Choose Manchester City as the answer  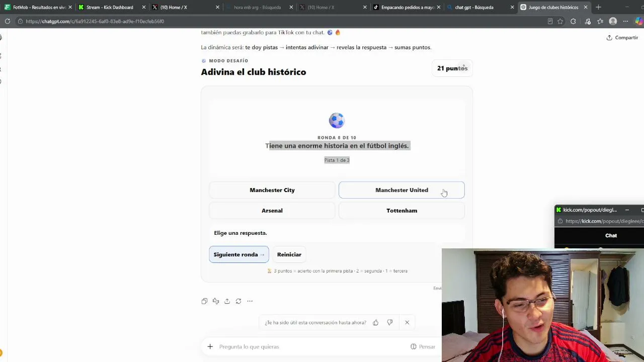(x=272, y=190)
